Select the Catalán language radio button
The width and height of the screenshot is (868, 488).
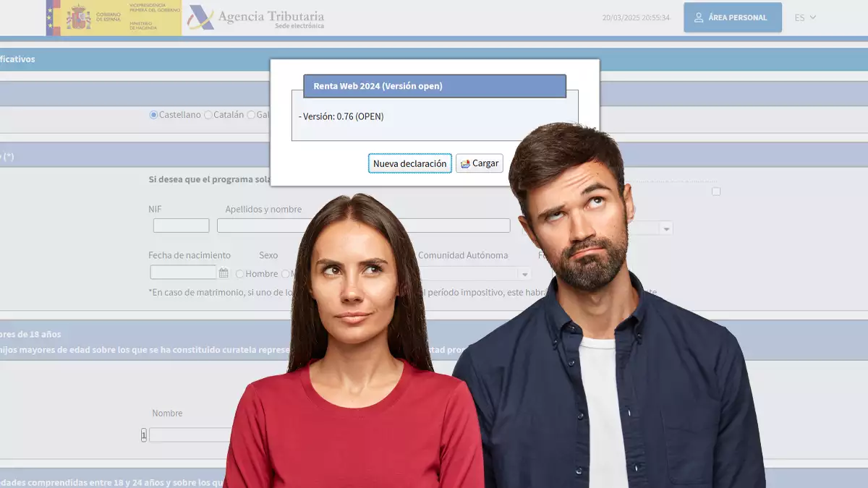click(x=208, y=115)
